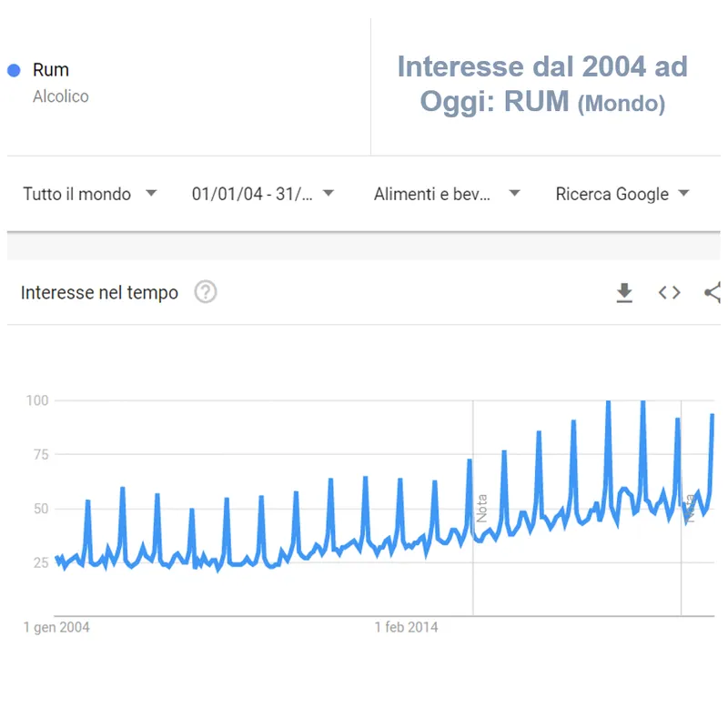728x728 pixels.
Task: Click the share icon
Action: [x=713, y=292]
